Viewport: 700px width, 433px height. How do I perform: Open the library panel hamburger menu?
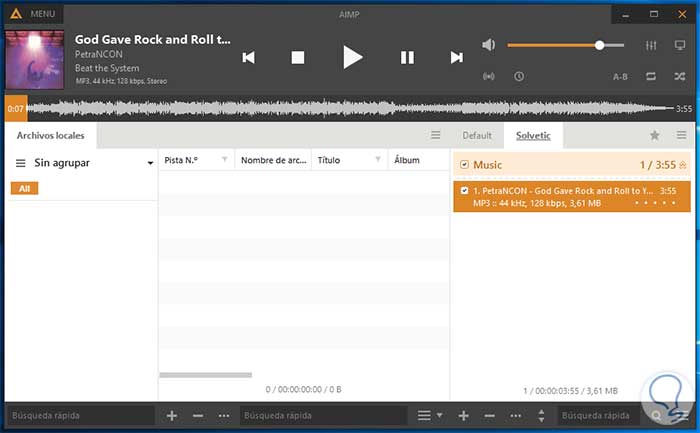click(x=436, y=135)
